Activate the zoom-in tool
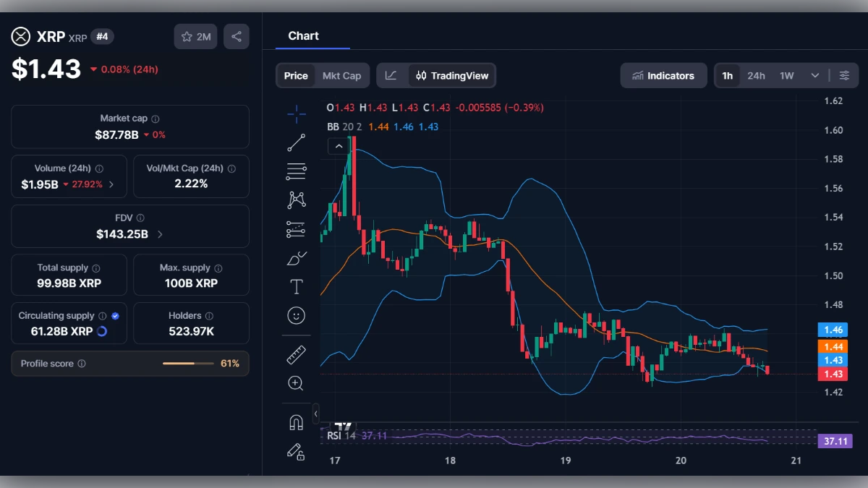The height and width of the screenshot is (488, 868). tap(296, 383)
